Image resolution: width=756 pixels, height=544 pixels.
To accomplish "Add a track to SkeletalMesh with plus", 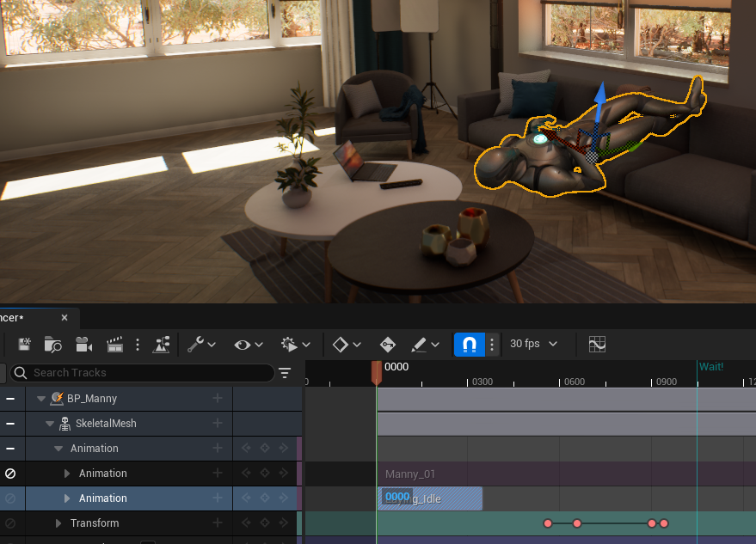I will coord(218,424).
